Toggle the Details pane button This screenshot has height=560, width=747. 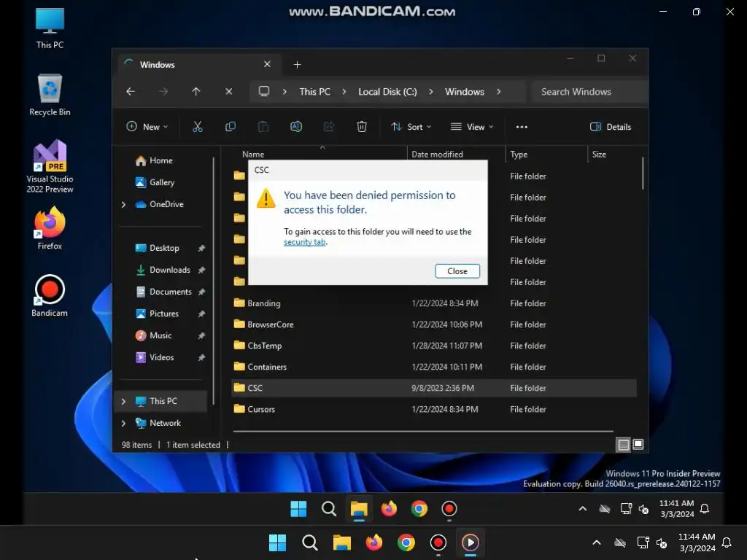(x=611, y=127)
